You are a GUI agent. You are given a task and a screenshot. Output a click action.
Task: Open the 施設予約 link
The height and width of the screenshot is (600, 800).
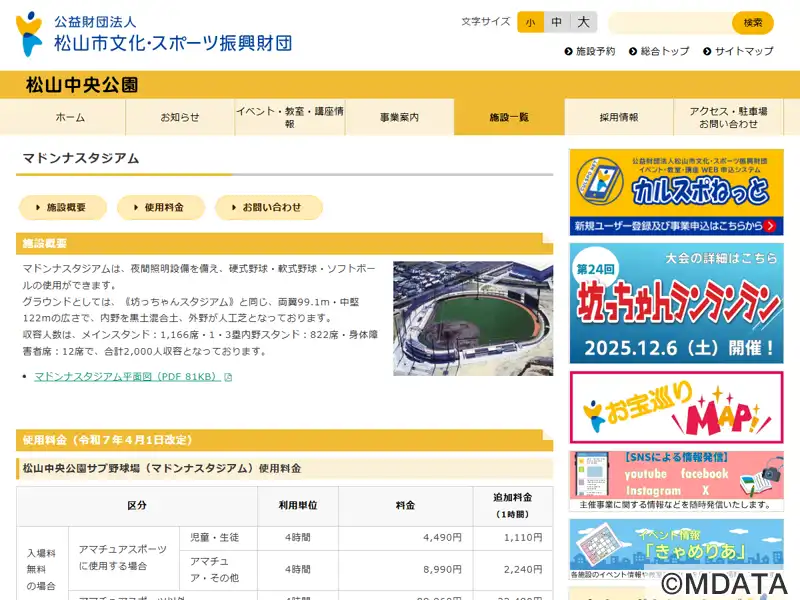(x=590, y=51)
